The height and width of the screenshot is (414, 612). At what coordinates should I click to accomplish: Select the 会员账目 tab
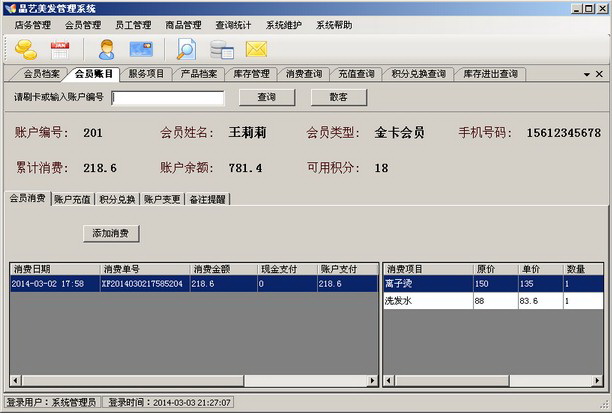click(x=93, y=74)
